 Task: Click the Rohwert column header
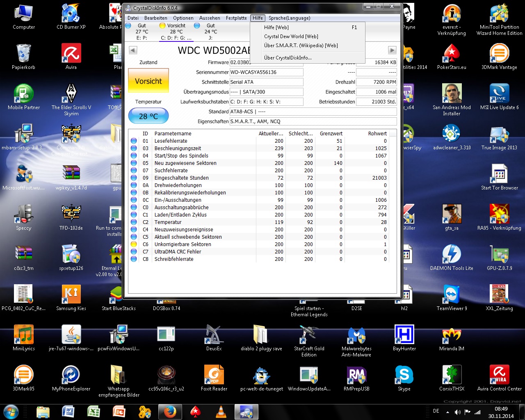[x=368, y=134]
